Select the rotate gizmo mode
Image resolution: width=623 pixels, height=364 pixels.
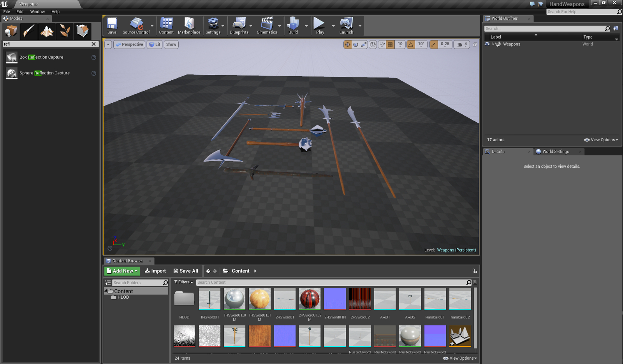click(355, 44)
